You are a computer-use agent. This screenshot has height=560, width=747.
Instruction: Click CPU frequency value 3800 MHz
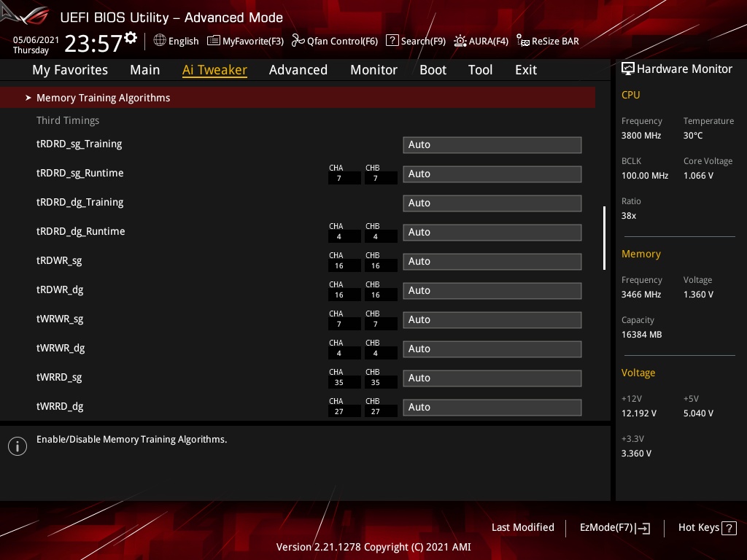(640, 136)
